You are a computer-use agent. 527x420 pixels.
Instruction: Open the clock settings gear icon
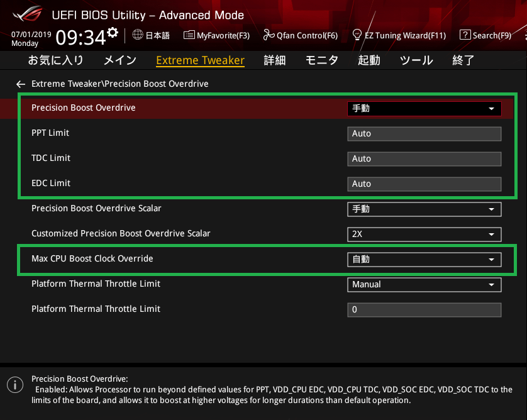(x=113, y=33)
